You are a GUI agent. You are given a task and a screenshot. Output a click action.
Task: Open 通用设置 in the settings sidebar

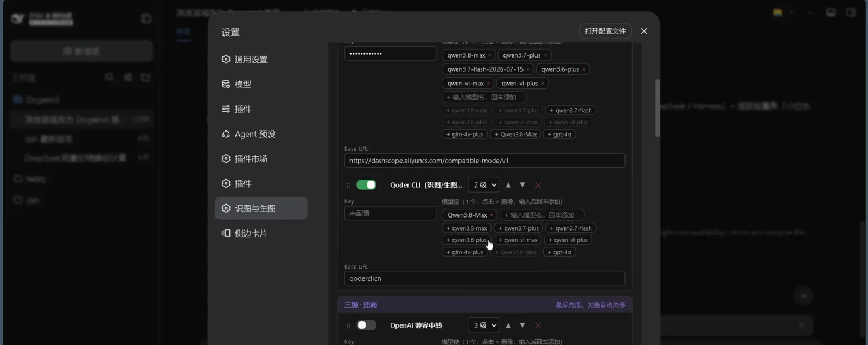(261, 59)
